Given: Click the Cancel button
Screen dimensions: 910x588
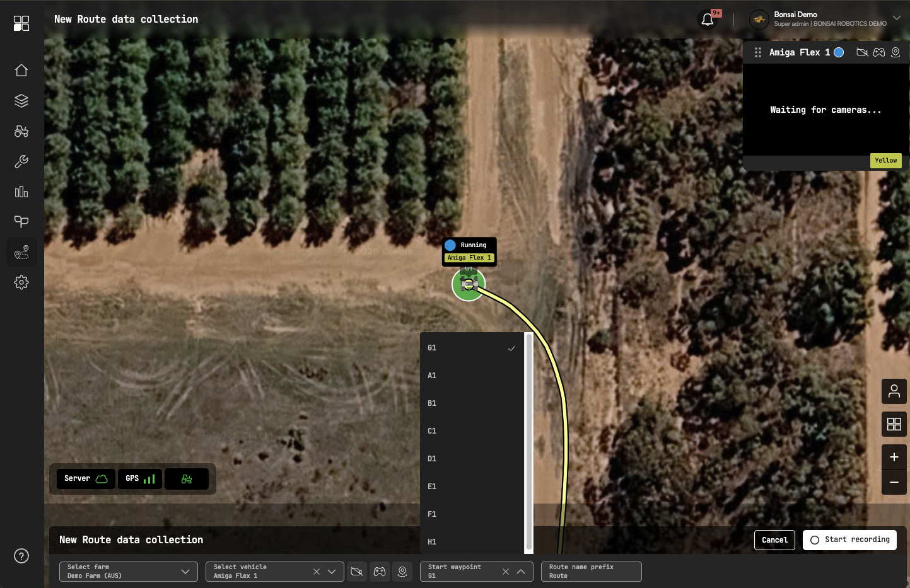Looking at the screenshot, I should 774,540.
